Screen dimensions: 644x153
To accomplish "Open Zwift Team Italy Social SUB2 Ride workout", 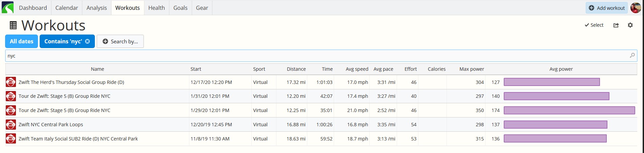I will (78, 139).
